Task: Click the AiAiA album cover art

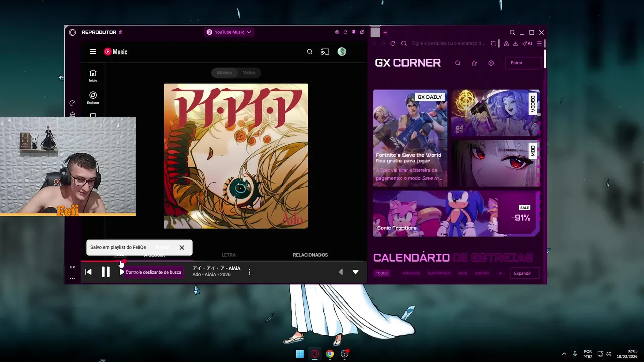Action: 236,156
